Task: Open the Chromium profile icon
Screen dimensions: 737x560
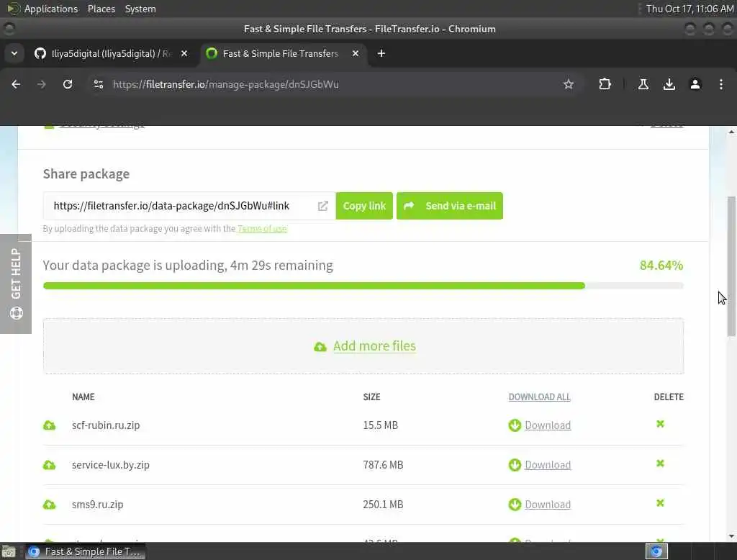Action: (695, 84)
